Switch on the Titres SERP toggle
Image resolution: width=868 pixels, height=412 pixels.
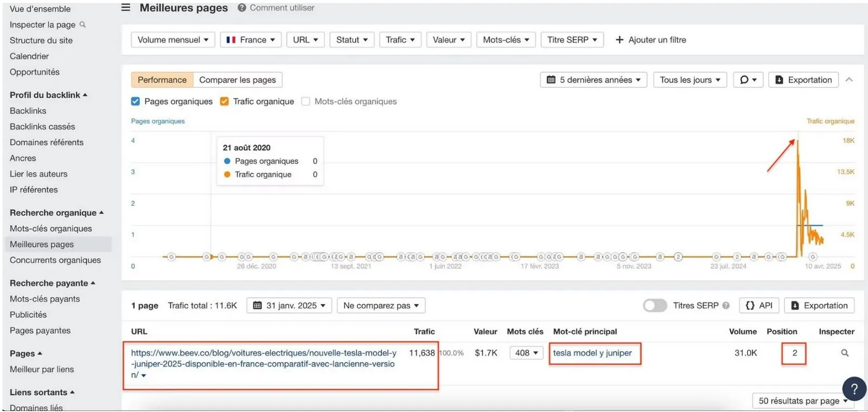pyautogui.click(x=655, y=306)
